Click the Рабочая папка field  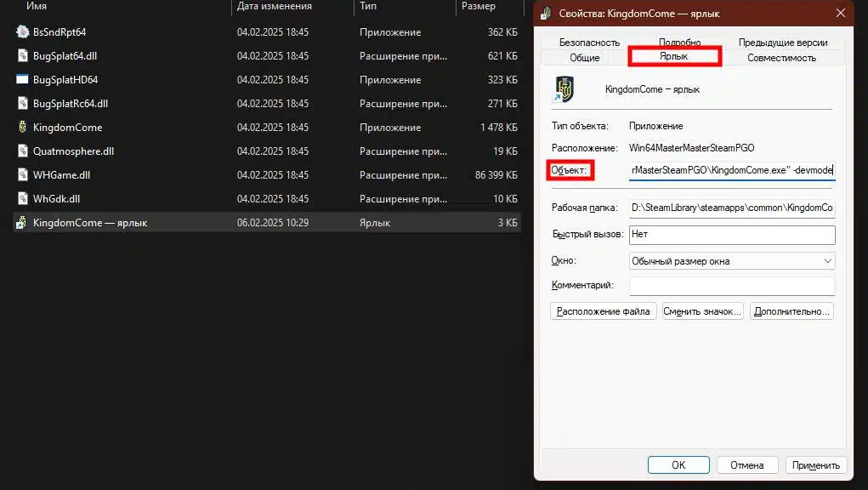tap(732, 208)
